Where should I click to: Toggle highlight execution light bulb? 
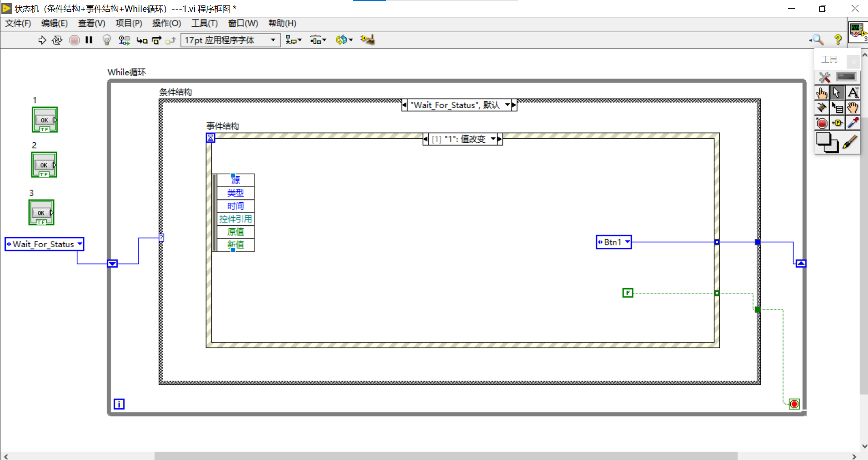[x=107, y=40]
